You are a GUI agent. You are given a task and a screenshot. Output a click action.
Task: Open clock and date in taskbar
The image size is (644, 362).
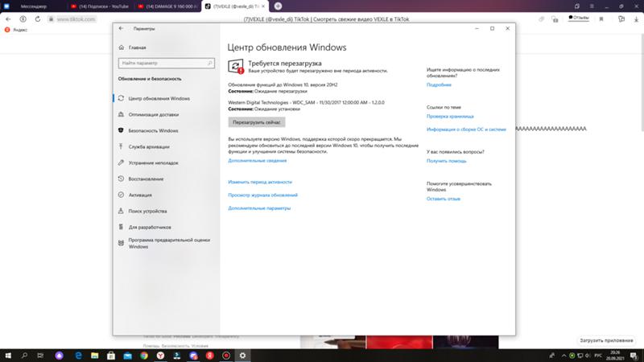[x=615, y=356]
